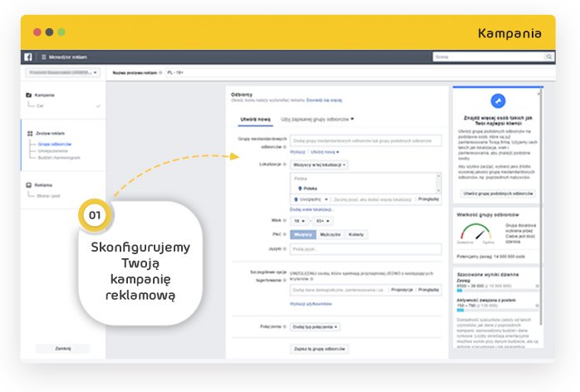This screenshot has height=392, width=580.
Task: Click the blue lookalike audience circle icon
Action: coord(498,101)
